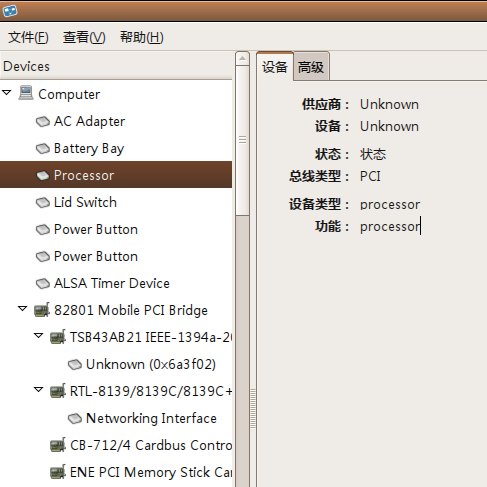Click the ENE PCI Memory Stick icon
The width and height of the screenshot is (487, 487).
58,472
